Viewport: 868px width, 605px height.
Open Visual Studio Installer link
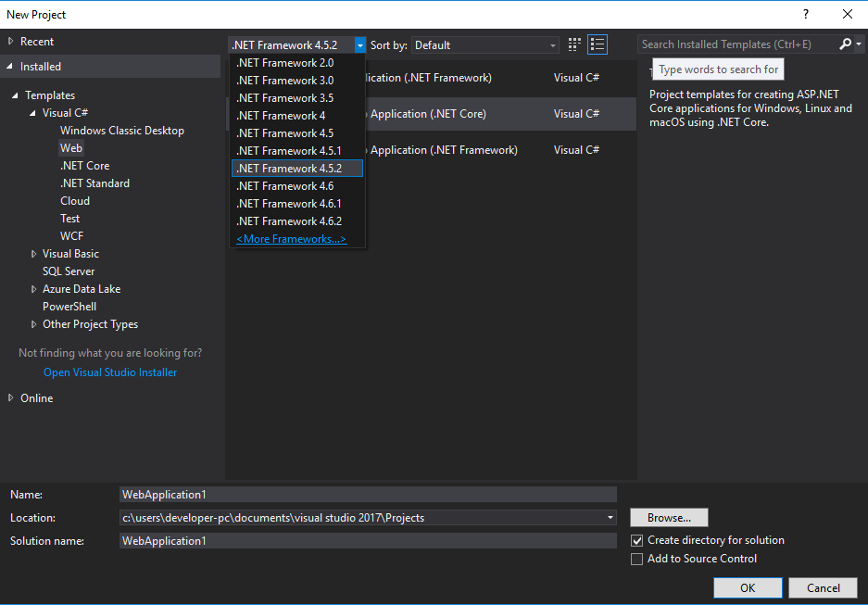click(110, 372)
